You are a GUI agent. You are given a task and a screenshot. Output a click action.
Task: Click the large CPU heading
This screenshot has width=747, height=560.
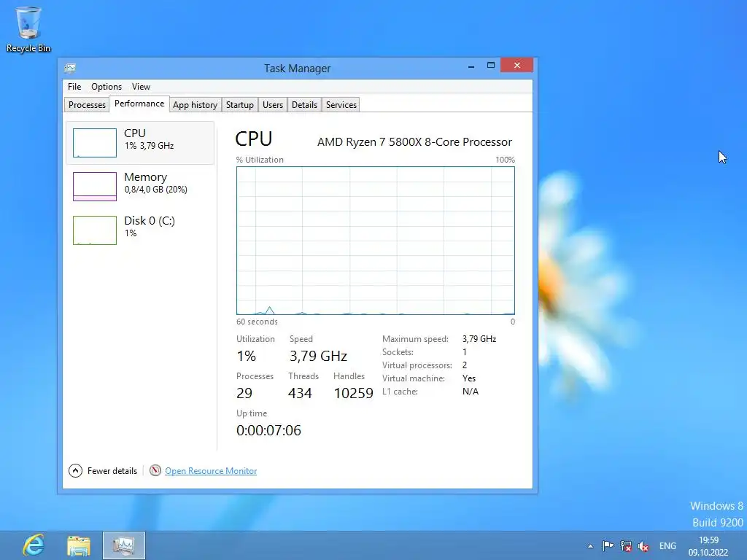[253, 139]
